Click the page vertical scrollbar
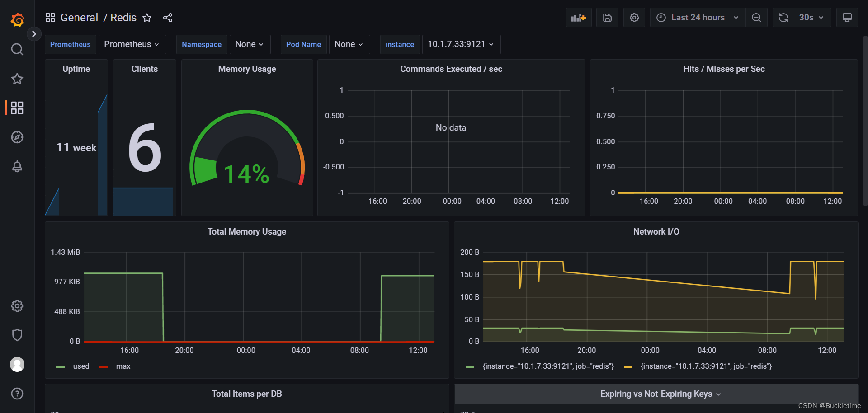868x413 pixels. point(865,121)
